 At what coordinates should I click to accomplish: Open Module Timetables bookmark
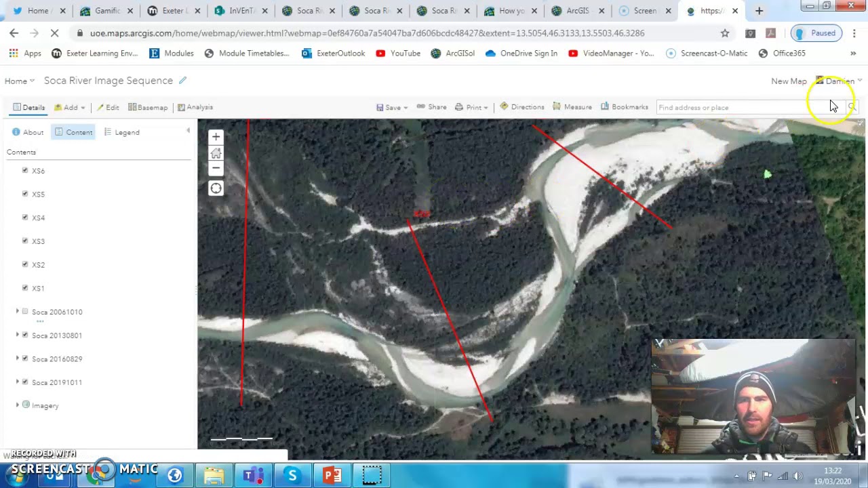pyautogui.click(x=247, y=54)
